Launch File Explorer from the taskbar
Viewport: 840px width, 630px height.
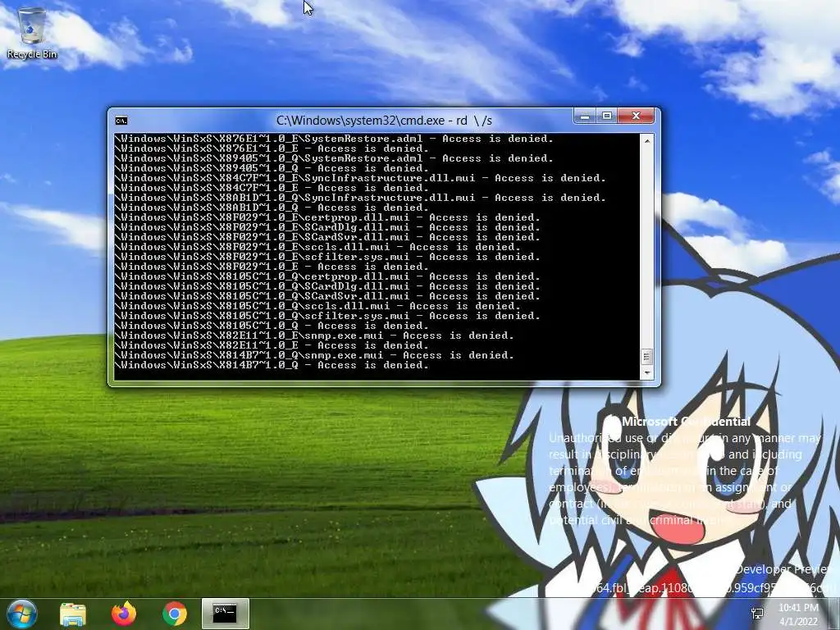point(73,614)
